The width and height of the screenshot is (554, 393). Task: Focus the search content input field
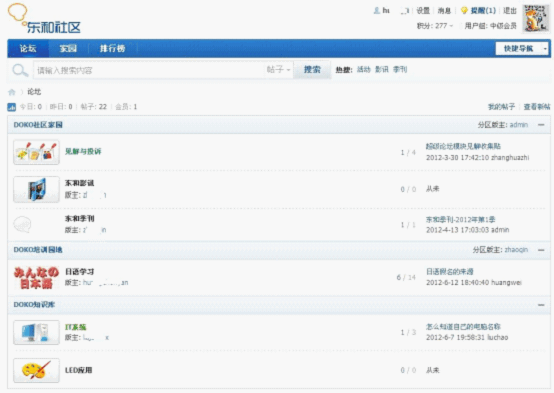tap(150, 70)
